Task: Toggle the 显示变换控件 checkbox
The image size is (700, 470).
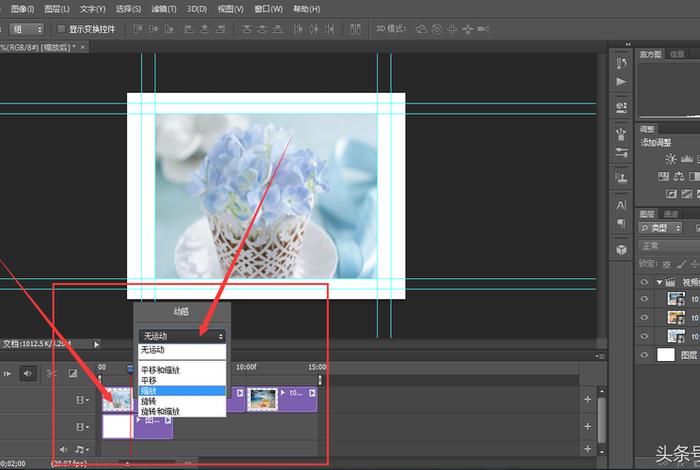Action: (x=61, y=29)
